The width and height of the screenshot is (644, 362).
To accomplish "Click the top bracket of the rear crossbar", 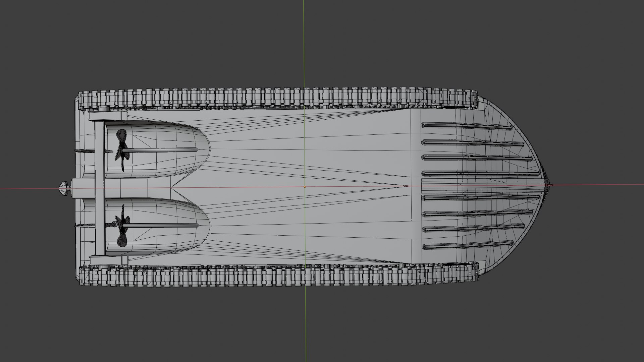I will [108, 117].
